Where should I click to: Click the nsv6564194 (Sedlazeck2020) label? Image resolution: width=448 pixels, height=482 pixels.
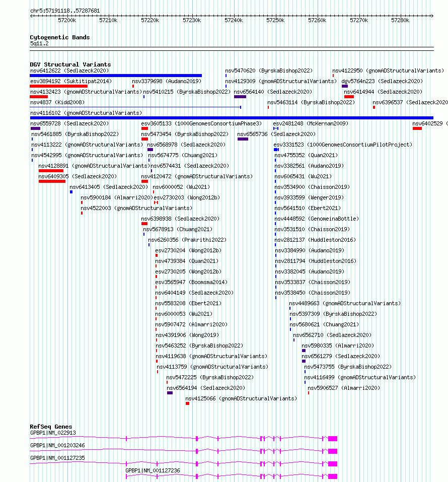(206, 388)
